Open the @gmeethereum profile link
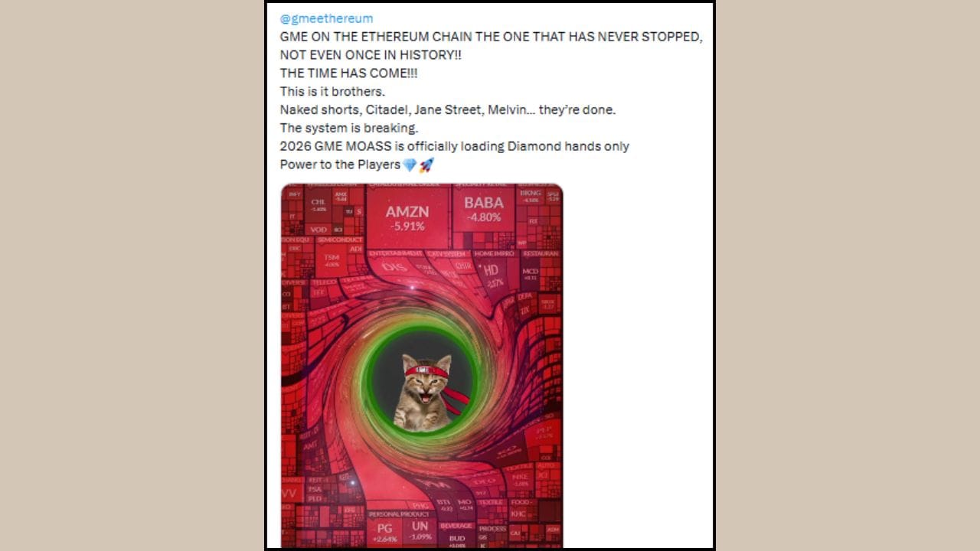This screenshot has width=980, height=551. [x=326, y=18]
